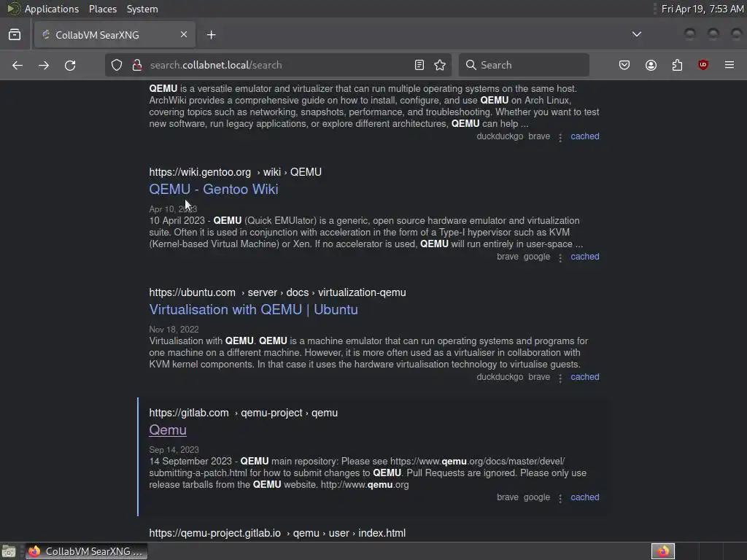Open the uBlock Origin extension

703,65
